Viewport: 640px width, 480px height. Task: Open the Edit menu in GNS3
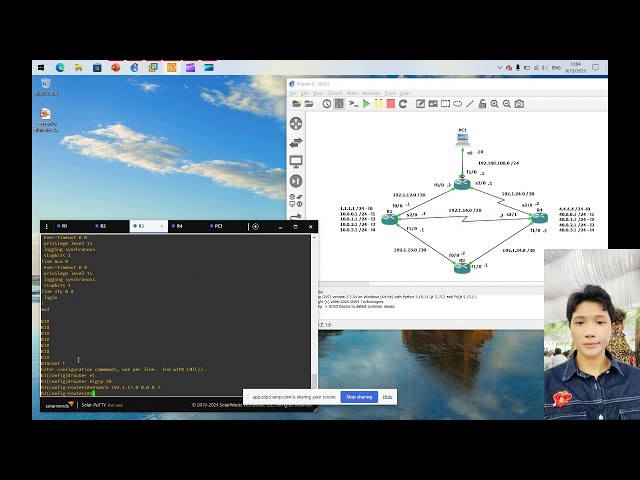tap(304, 93)
